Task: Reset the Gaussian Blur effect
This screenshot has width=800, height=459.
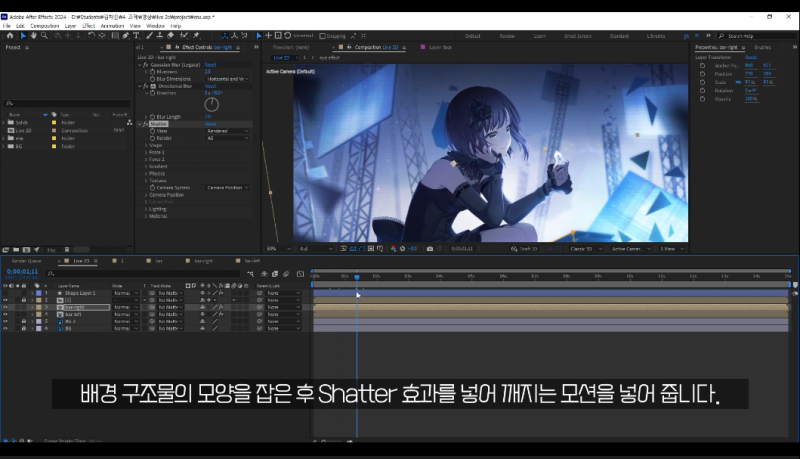Action: pos(210,65)
